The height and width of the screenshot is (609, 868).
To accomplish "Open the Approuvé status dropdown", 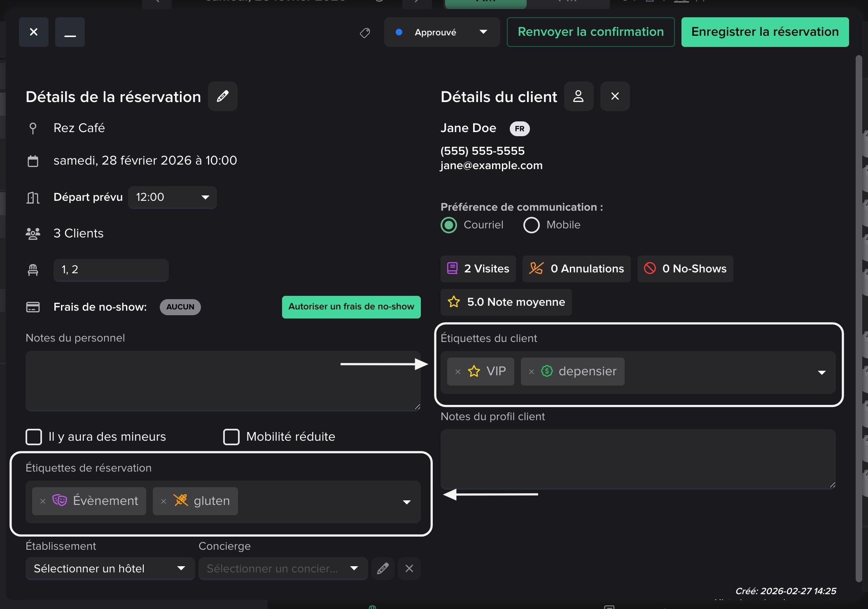I will pos(441,32).
